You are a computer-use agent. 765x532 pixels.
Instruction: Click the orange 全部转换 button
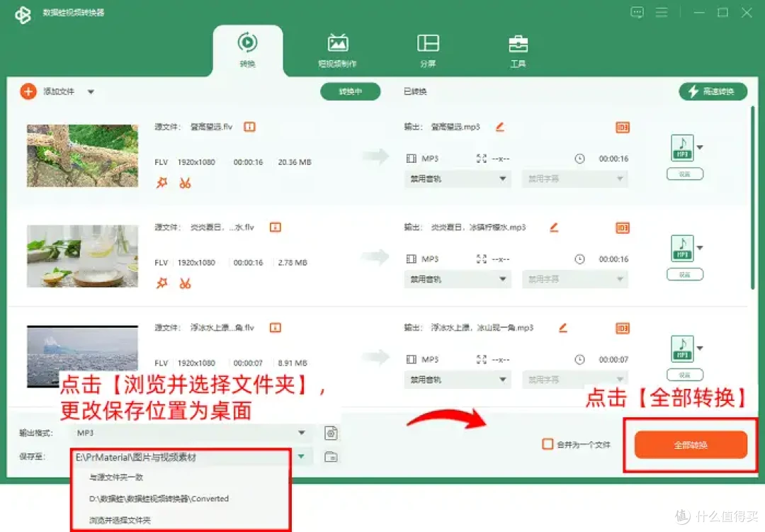[x=691, y=445]
